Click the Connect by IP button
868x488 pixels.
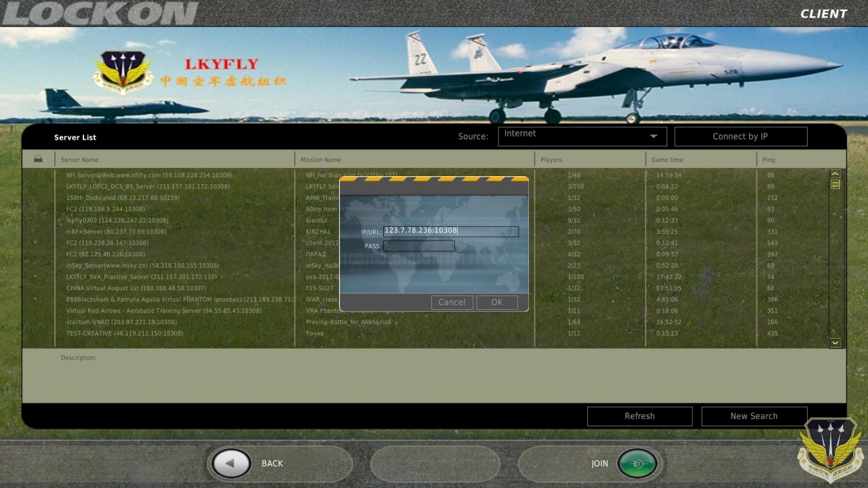tap(741, 136)
